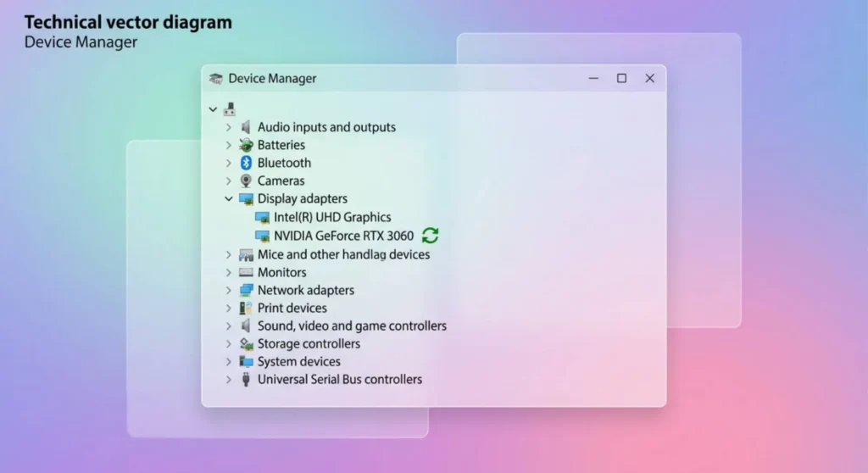Select the Cameras label
The height and width of the screenshot is (473, 868).
click(281, 181)
